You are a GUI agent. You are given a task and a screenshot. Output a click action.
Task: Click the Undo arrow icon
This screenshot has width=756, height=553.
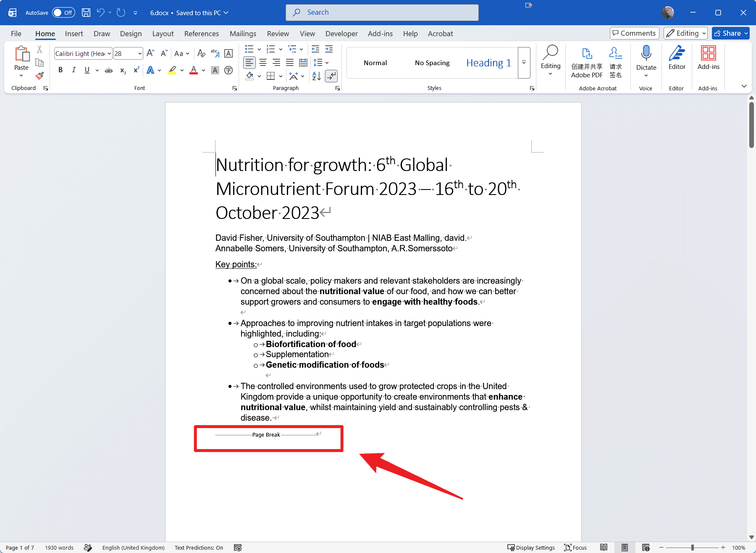coord(100,13)
